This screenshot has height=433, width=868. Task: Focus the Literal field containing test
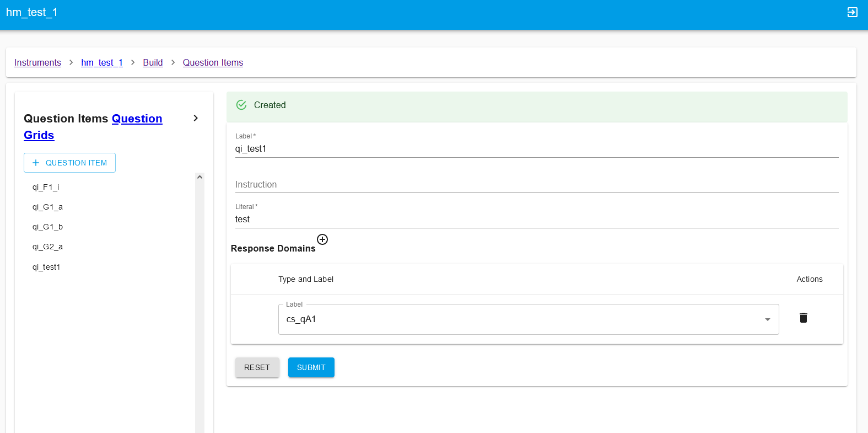[x=537, y=219]
